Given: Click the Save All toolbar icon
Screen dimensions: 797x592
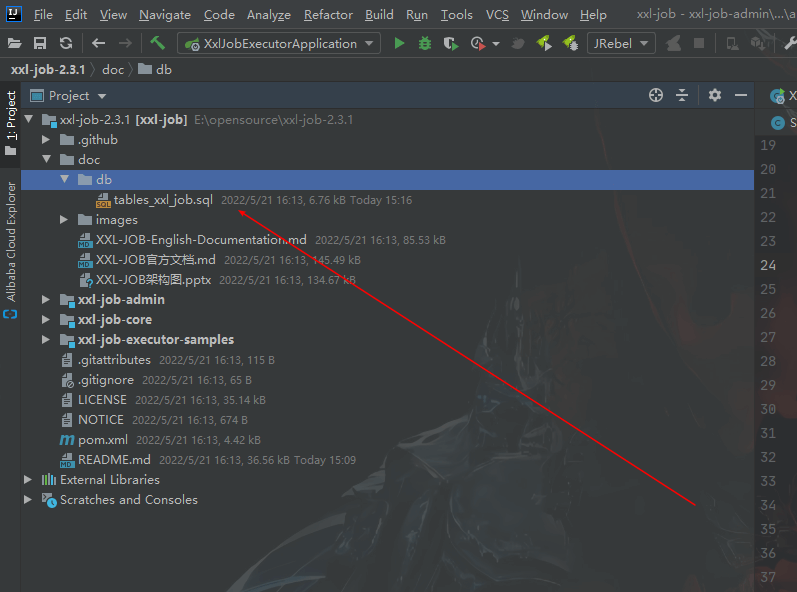Looking at the screenshot, I should [40, 44].
